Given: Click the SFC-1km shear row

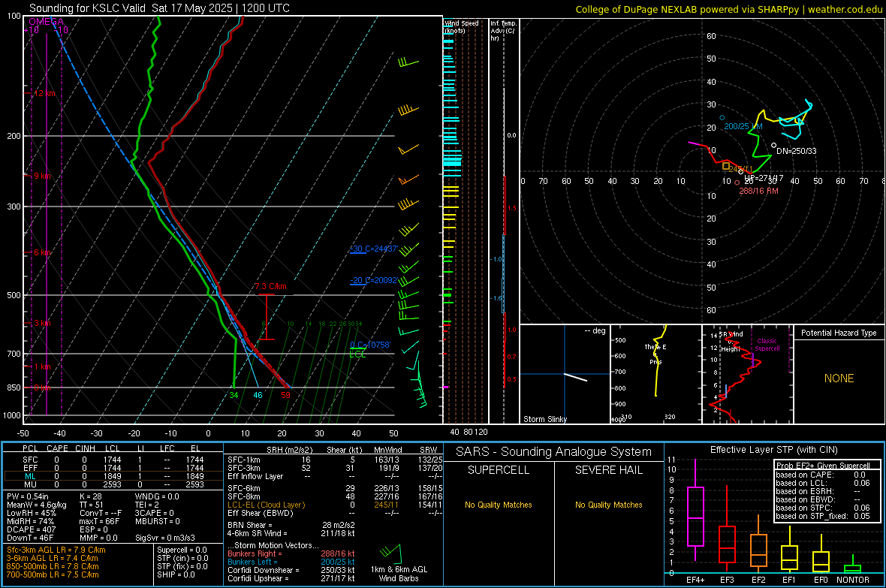Looking at the screenshot, I should (335, 460).
